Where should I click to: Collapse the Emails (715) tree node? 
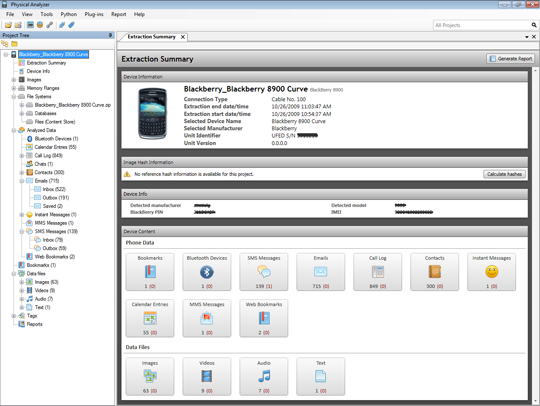pos(22,181)
